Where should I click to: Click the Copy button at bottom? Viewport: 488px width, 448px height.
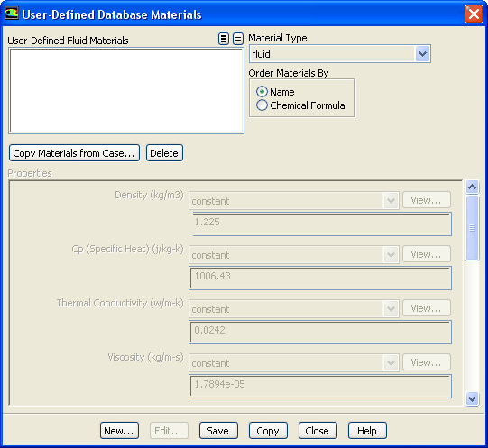268,431
